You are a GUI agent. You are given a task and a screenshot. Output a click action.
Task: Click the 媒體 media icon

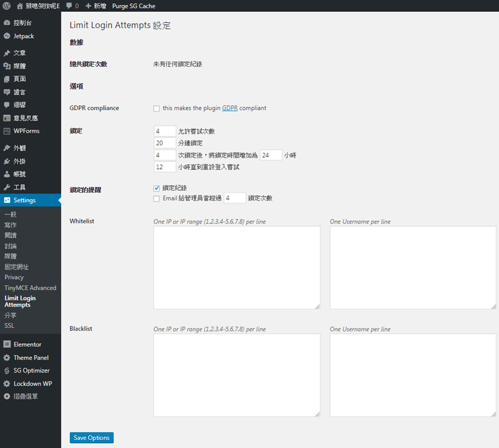click(x=7, y=66)
